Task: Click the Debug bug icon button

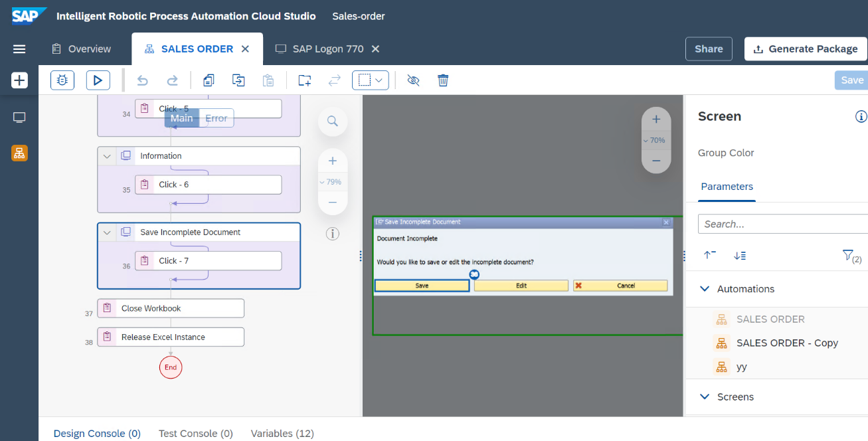Action: [x=62, y=80]
